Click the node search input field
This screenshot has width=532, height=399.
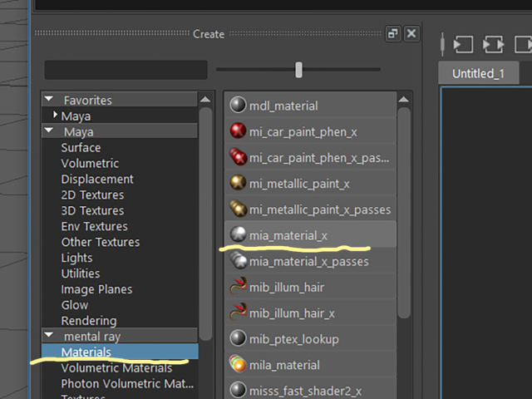(126, 70)
